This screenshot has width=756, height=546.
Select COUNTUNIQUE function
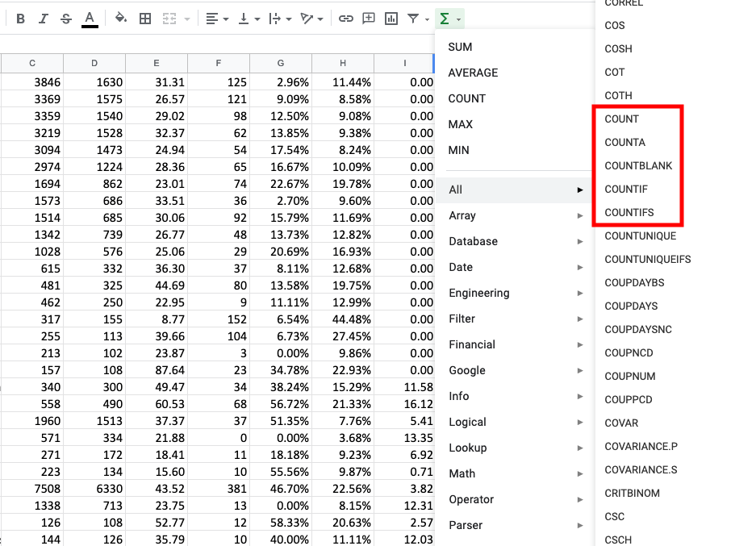tap(641, 235)
